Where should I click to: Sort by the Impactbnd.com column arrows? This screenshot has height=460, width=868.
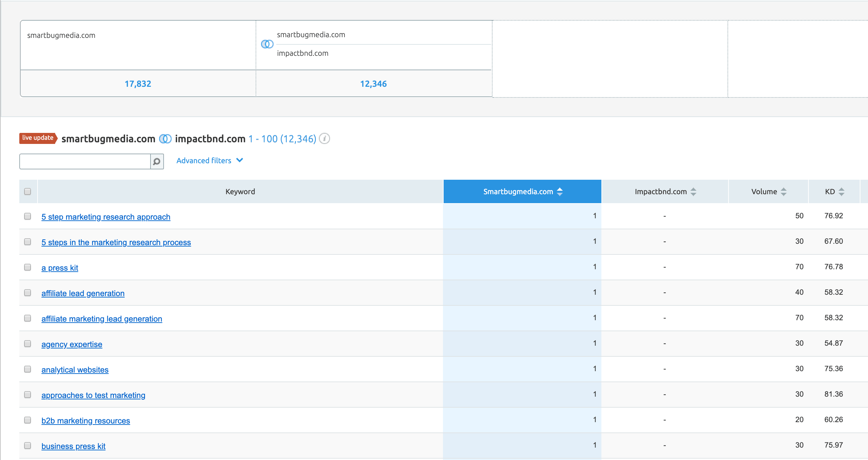[x=693, y=192]
